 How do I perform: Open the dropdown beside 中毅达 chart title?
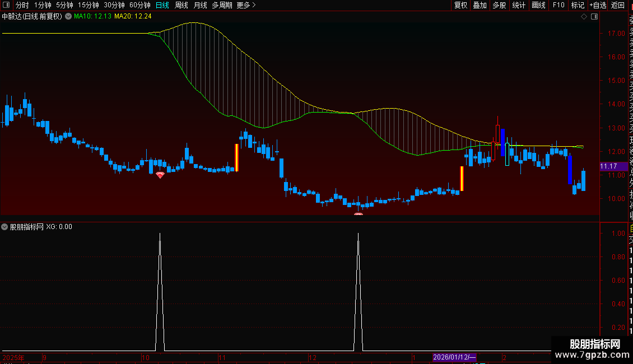[68, 16]
